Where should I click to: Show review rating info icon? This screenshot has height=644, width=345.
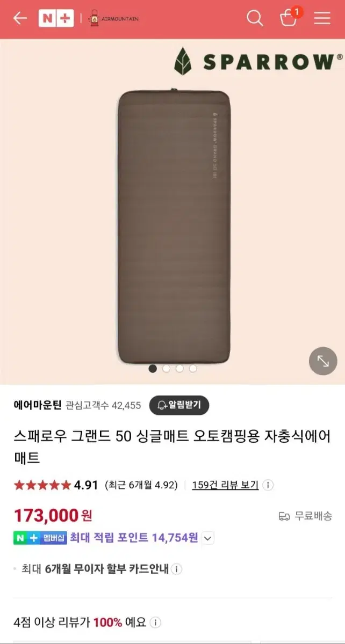click(268, 485)
